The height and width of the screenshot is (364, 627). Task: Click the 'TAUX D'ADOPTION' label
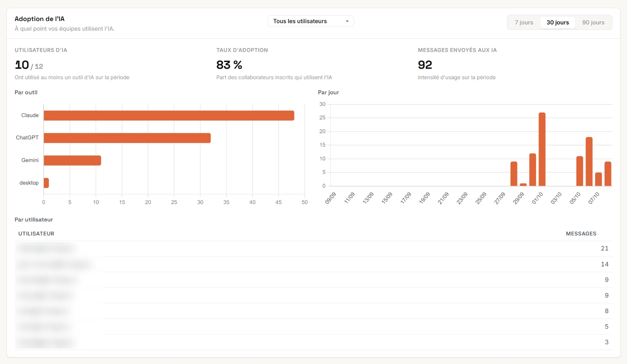point(242,50)
